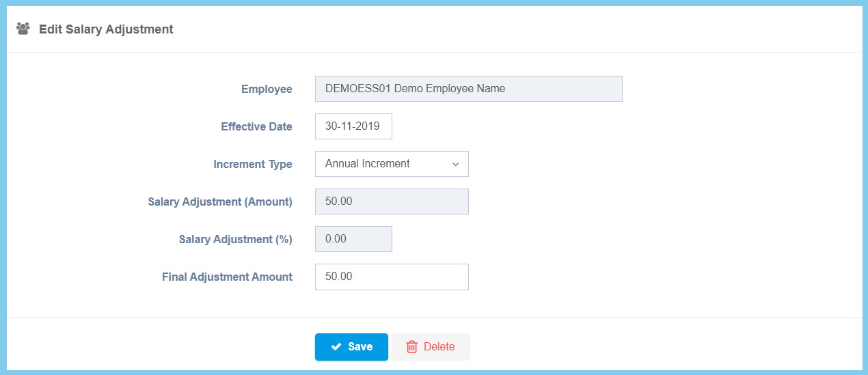Click the Final Adjustment Amount label
This screenshot has height=375, width=868.
click(x=227, y=277)
